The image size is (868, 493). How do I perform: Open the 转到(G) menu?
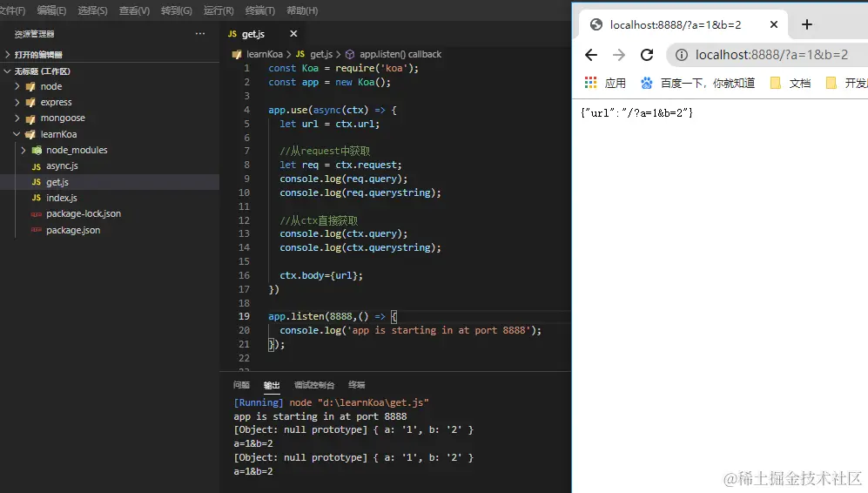click(177, 10)
